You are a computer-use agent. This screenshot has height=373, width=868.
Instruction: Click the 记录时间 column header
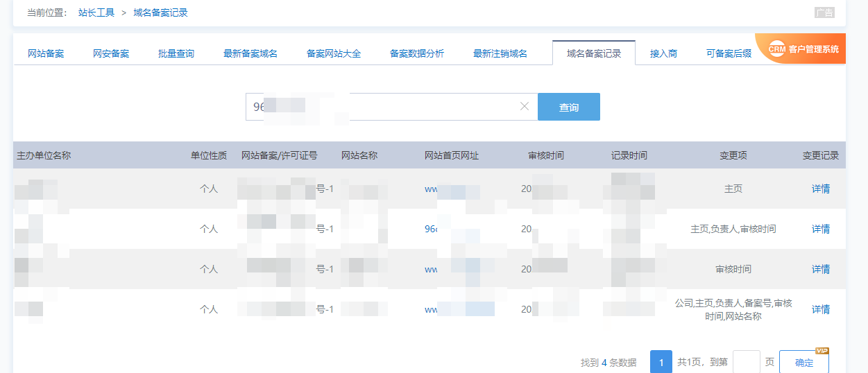[x=629, y=155]
